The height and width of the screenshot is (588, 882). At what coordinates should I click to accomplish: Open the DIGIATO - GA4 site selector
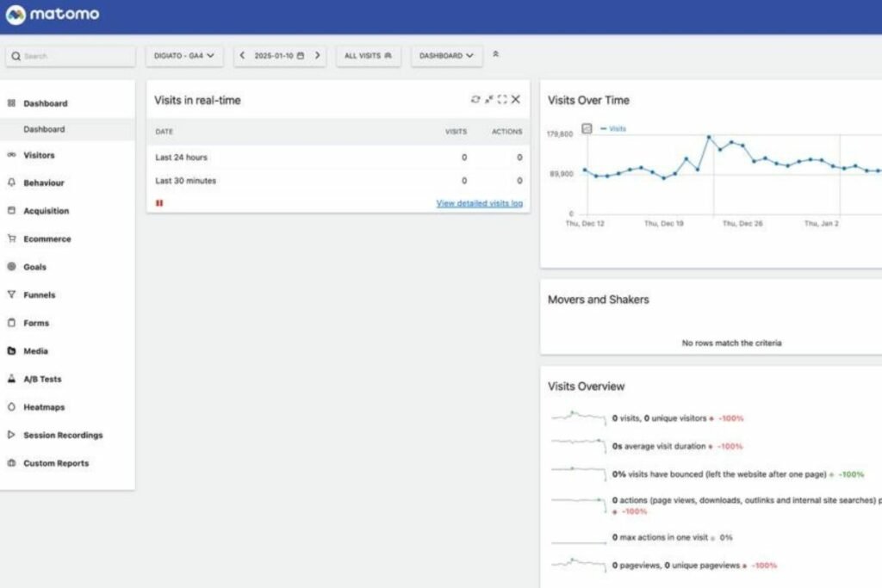(184, 56)
